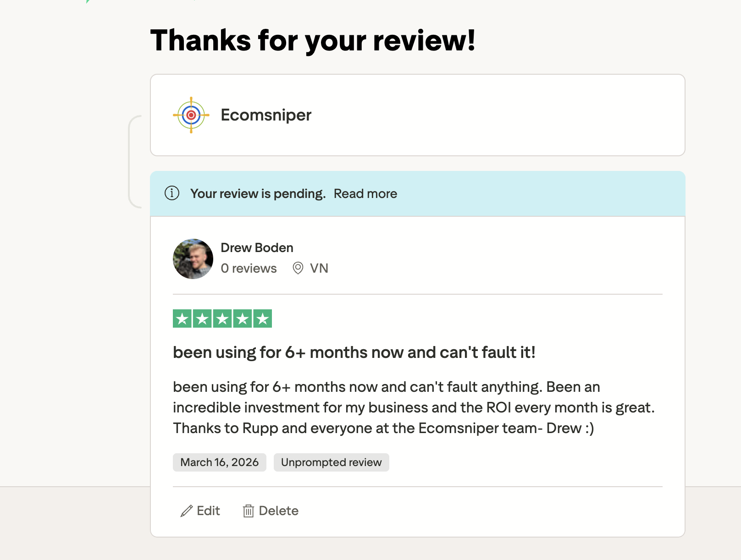Image resolution: width=741 pixels, height=560 pixels.
Task: Open Drew Boden's profile name
Action: pos(257,247)
